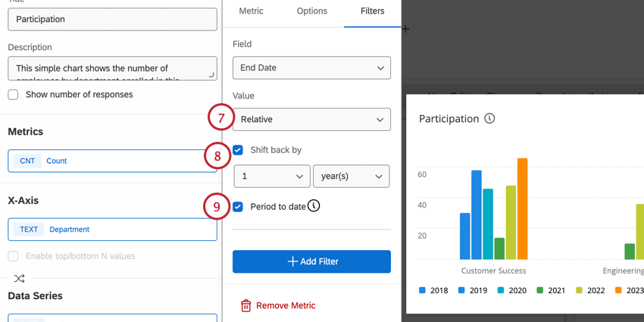The height and width of the screenshot is (322, 644).
Task: Click the shuffle icon above Data Series
Action: pyautogui.click(x=19, y=279)
